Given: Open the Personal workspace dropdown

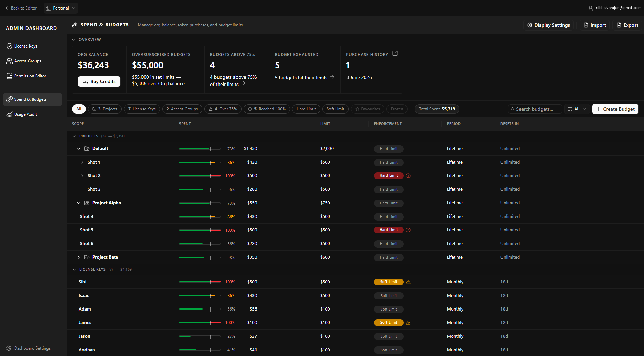Looking at the screenshot, I should point(61,8).
